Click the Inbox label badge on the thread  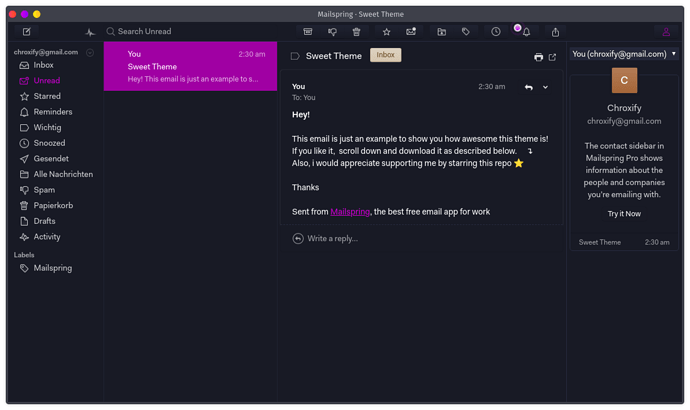[385, 55]
